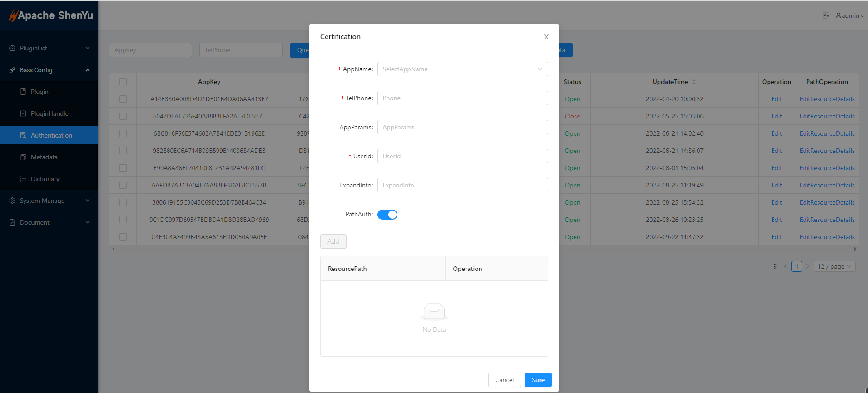Open the 12 / page size dropdown
The image size is (868, 393).
point(834,266)
